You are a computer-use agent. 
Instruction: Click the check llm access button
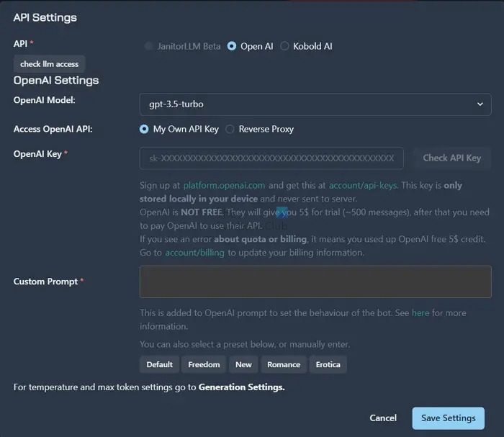point(49,64)
